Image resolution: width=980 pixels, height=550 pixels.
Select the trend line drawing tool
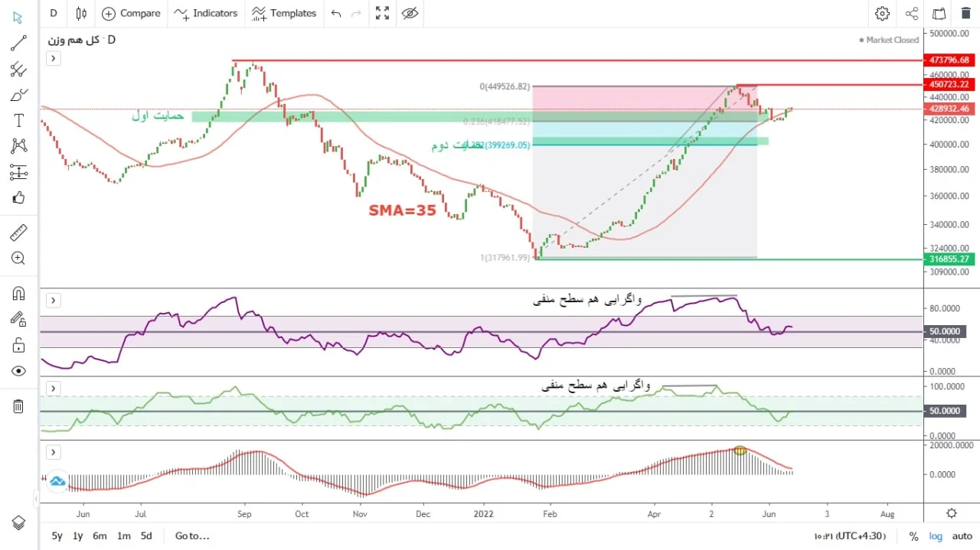coord(18,44)
